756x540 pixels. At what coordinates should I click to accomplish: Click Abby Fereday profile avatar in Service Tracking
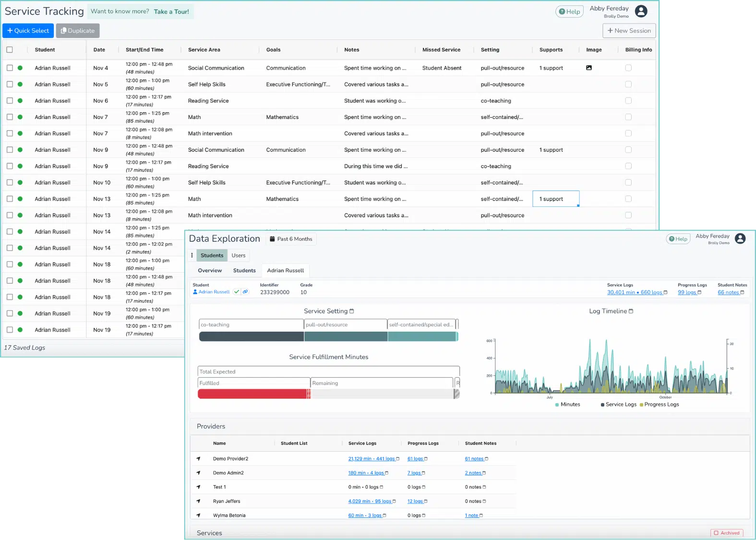point(641,12)
